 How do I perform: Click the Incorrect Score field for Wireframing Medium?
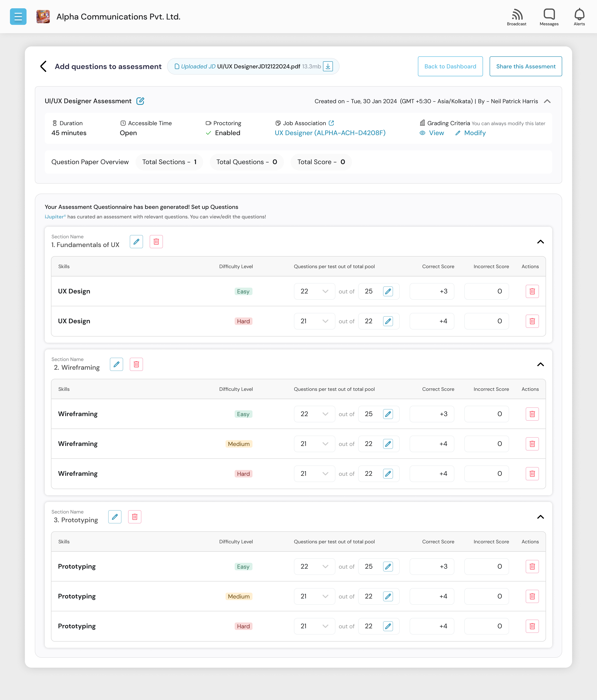pos(487,444)
